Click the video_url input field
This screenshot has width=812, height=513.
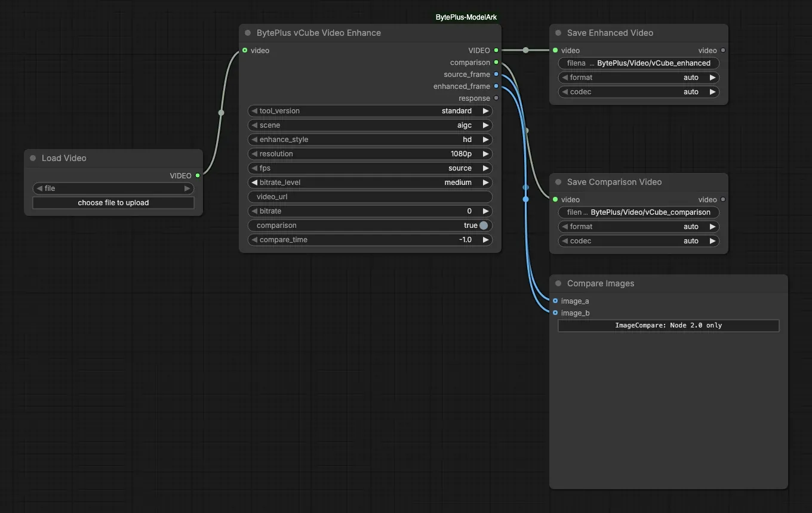(370, 197)
